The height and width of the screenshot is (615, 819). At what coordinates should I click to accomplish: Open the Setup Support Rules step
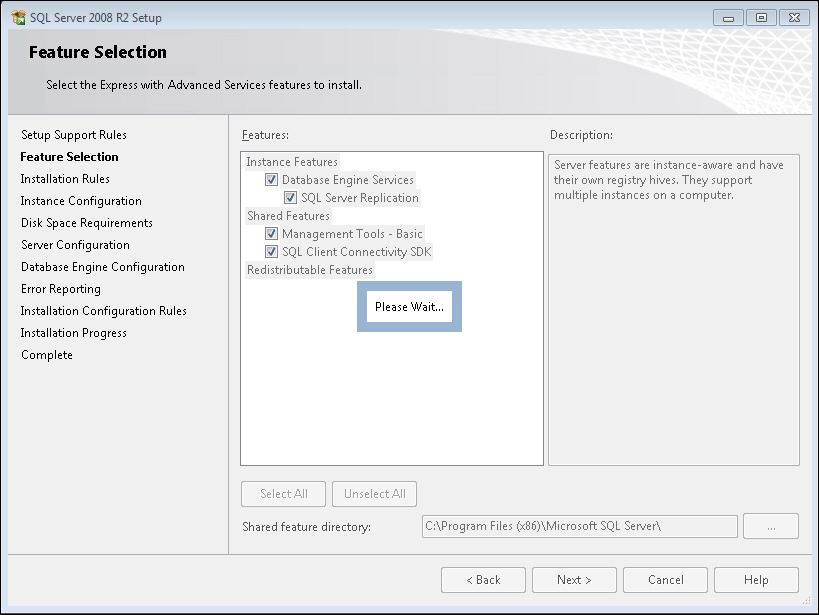tap(74, 135)
